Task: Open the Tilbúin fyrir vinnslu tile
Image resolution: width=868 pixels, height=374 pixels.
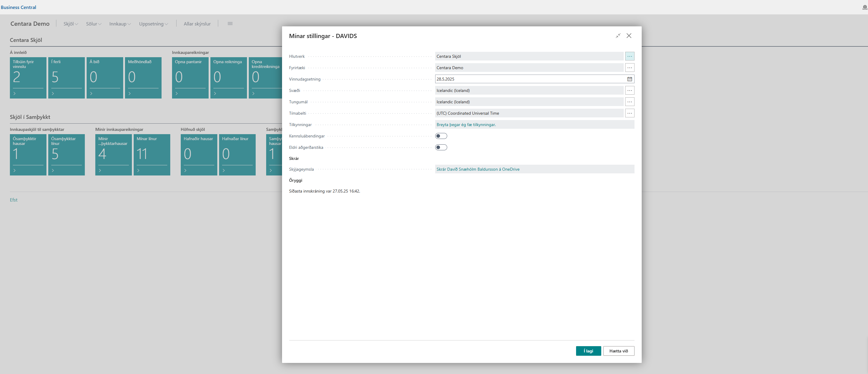Action: (x=28, y=78)
